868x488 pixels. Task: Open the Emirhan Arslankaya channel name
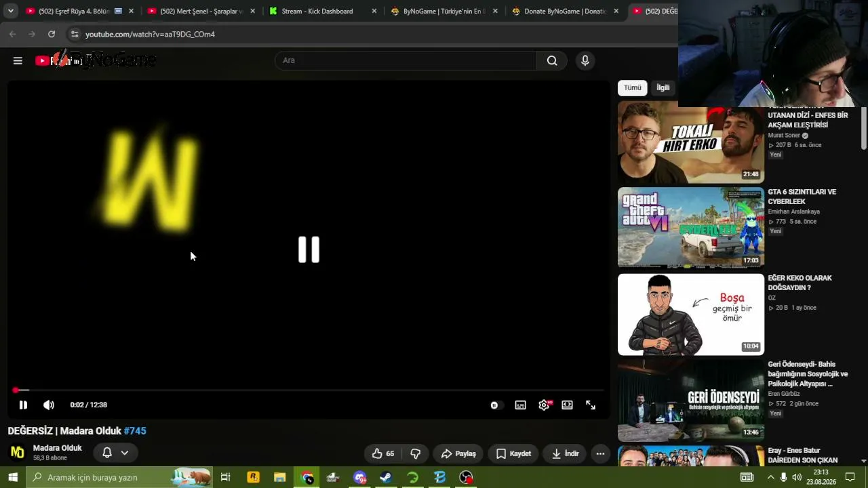(793, 211)
